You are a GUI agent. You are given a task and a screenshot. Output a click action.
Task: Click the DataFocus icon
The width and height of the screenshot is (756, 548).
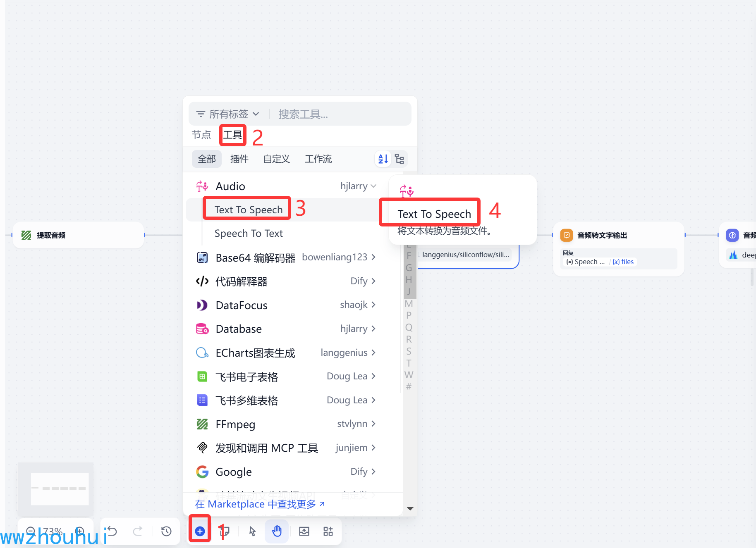202,305
